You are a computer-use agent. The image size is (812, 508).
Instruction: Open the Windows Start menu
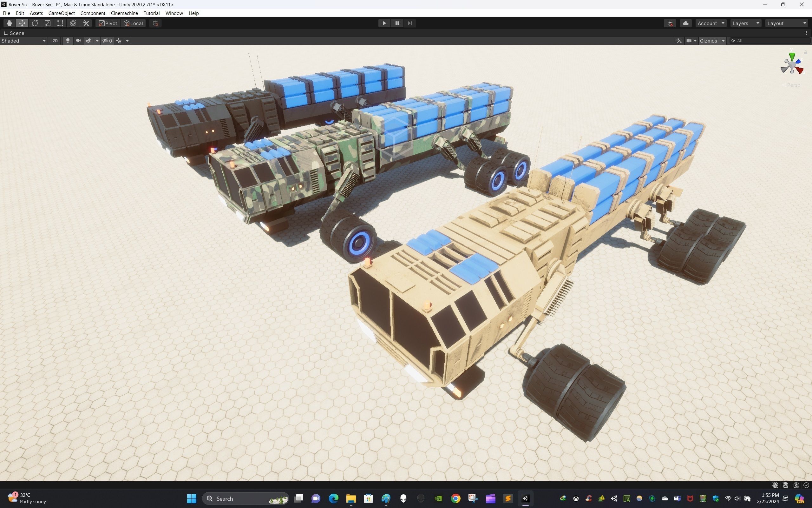point(192,498)
